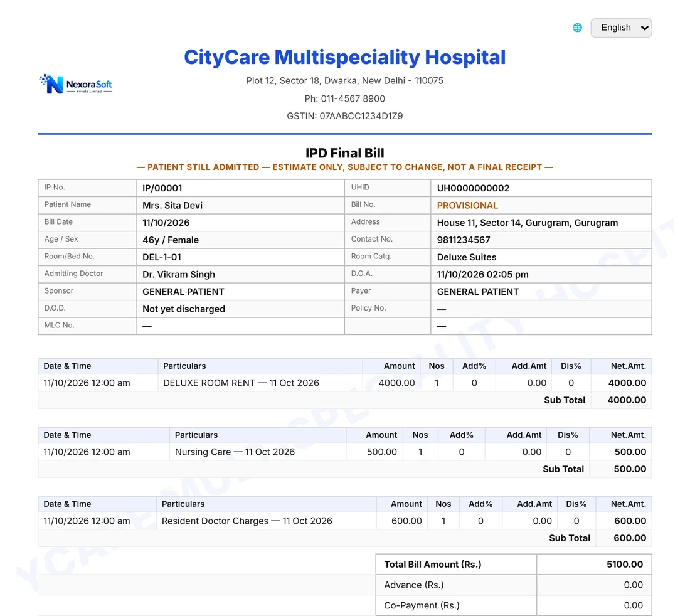690x616 pixels.
Task: Select contact number 9811234567
Action: 464,240
